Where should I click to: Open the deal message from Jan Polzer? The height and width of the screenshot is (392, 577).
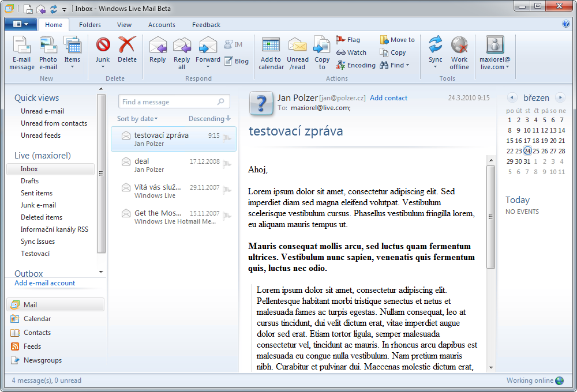[x=174, y=165]
